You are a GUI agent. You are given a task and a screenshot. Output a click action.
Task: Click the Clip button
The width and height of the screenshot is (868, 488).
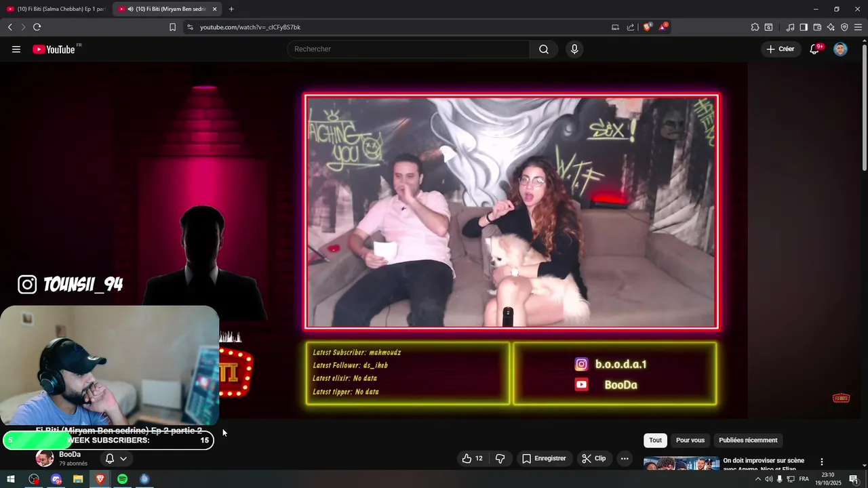pyautogui.click(x=593, y=459)
